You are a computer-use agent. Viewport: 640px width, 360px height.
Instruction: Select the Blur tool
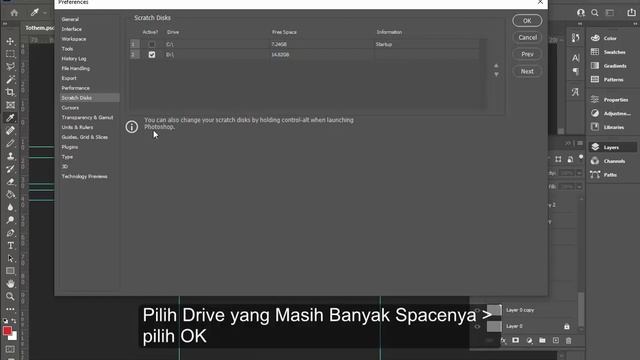10,207
